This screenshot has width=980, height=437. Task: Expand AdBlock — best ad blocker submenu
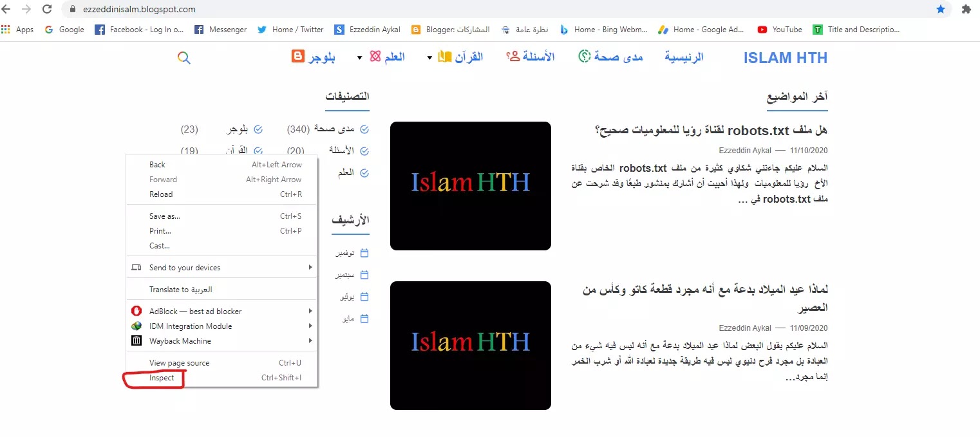(222, 311)
